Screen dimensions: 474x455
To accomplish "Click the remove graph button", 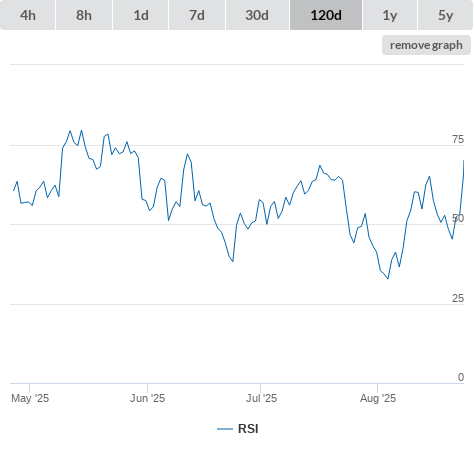I will 426,45.
